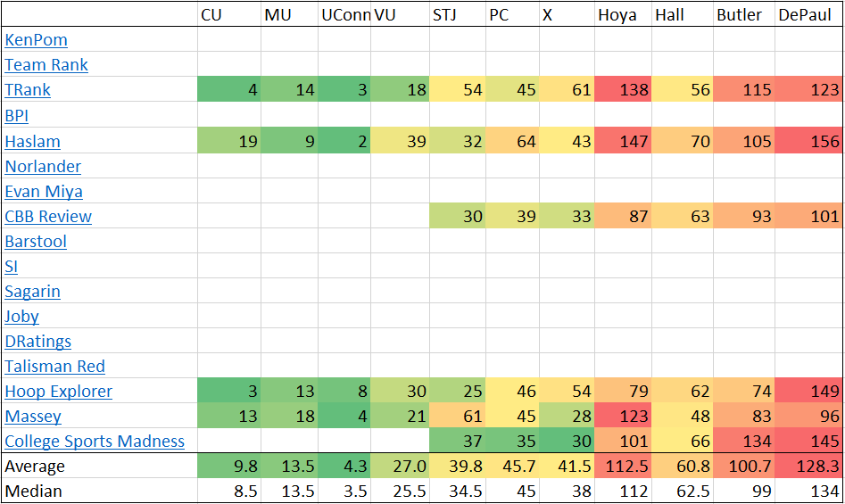Open the College Sports Madness link

click(95, 441)
